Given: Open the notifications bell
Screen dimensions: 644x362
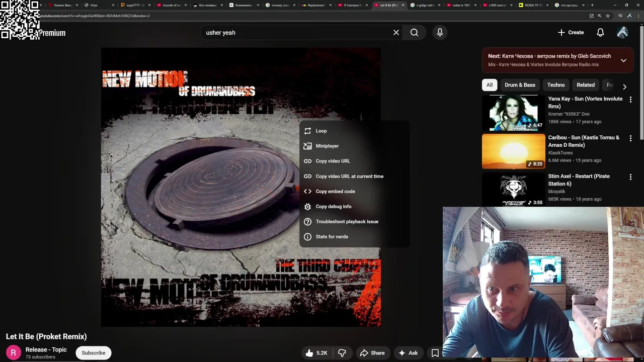Looking at the screenshot, I should (x=600, y=33).
